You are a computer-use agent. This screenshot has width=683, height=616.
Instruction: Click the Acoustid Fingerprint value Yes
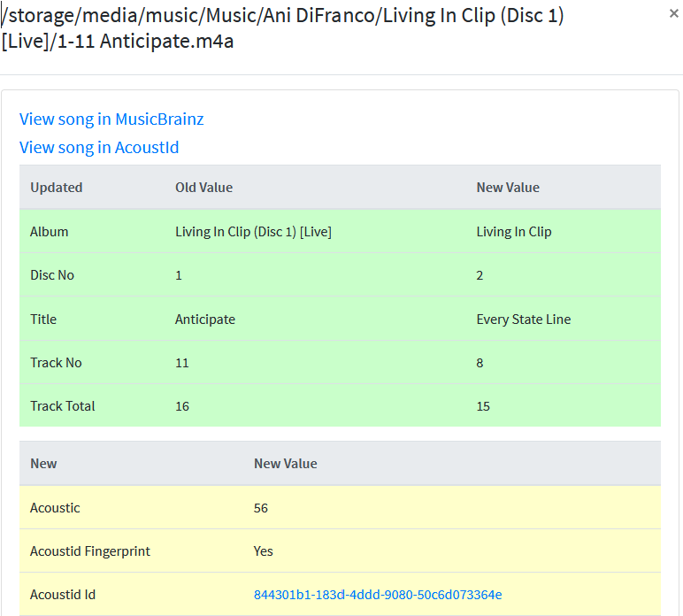coord(264,551)
